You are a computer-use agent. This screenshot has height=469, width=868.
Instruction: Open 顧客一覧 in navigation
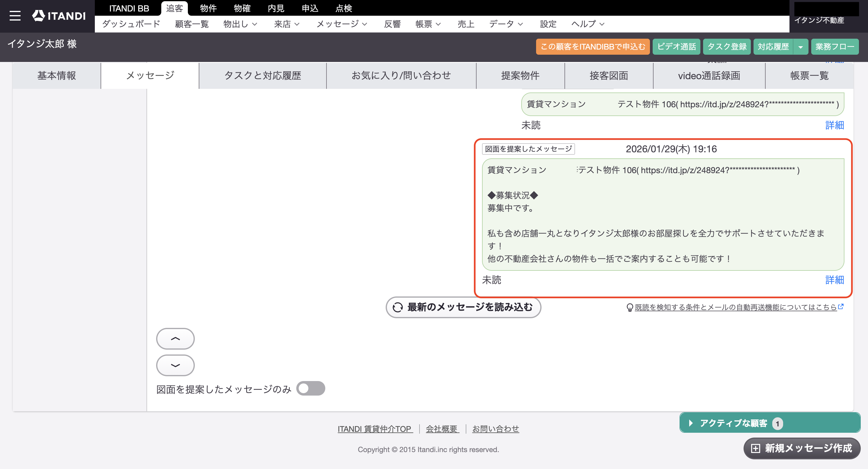192,24
